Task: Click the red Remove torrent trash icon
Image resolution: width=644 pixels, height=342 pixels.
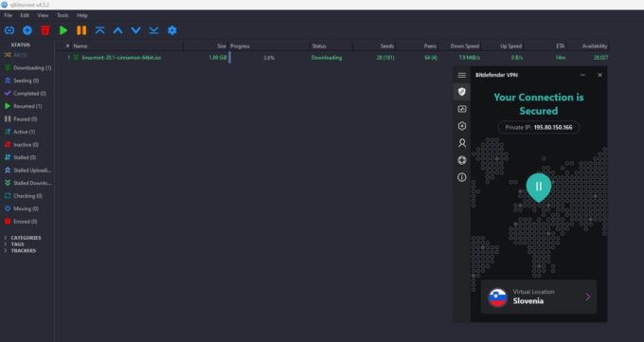Action: coord(45,30)
